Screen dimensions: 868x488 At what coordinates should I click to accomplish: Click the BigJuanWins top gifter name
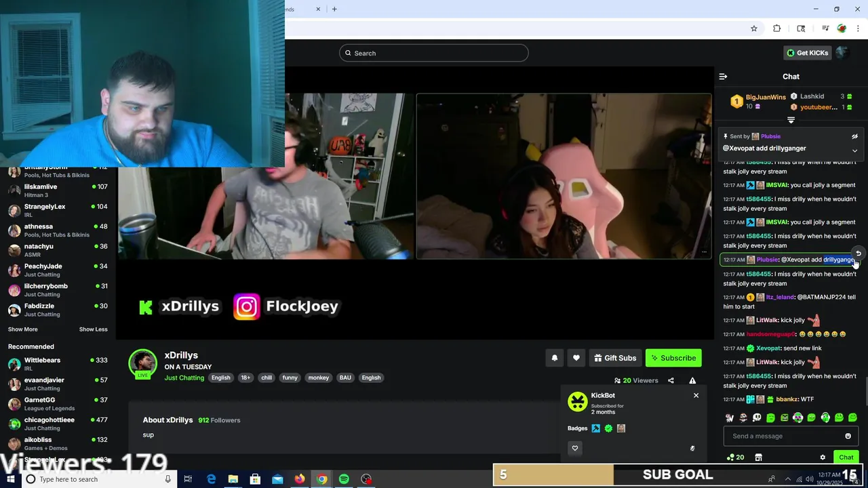(766, 98)
